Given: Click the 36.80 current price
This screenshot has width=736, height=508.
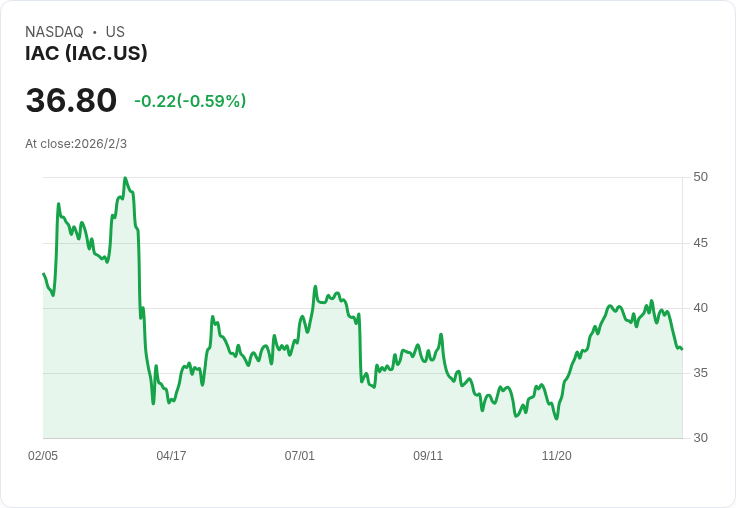Looking at the screenshot, I should click(71, 101).
